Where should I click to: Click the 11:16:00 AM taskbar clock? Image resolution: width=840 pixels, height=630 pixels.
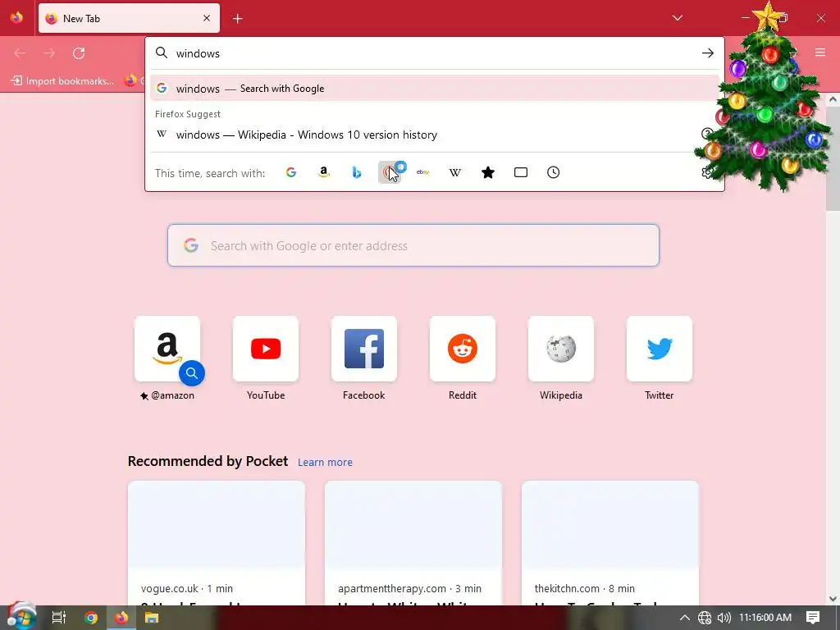(x=765, y=618)
